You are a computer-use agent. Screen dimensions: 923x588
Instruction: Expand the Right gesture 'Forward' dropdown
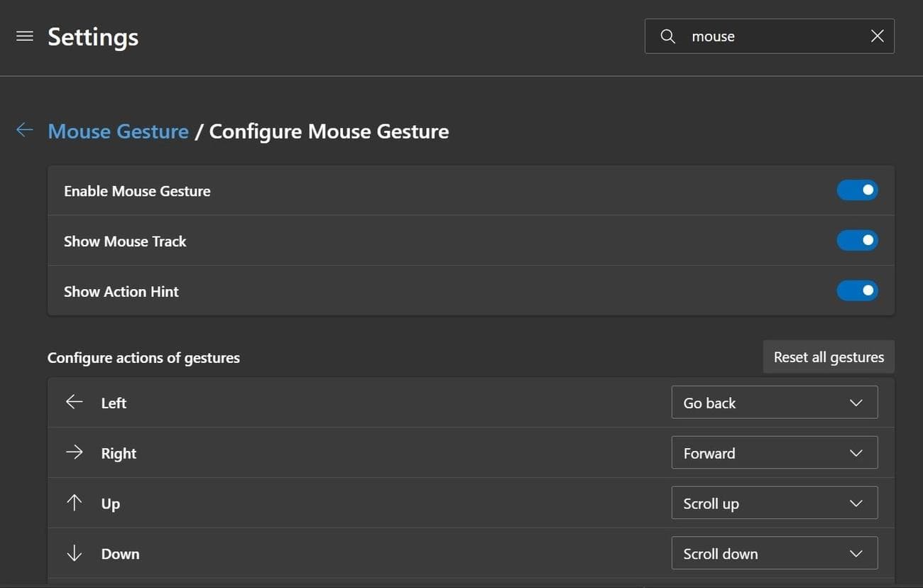coord(774,453)
